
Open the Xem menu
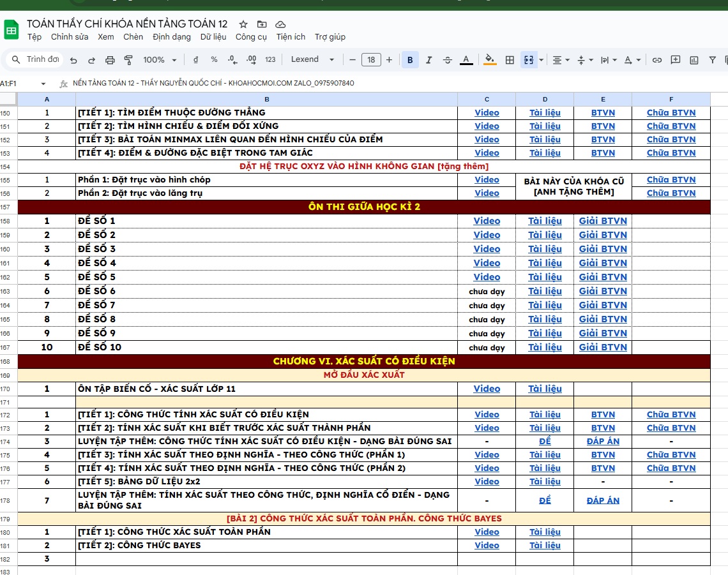tap(106, 36)
